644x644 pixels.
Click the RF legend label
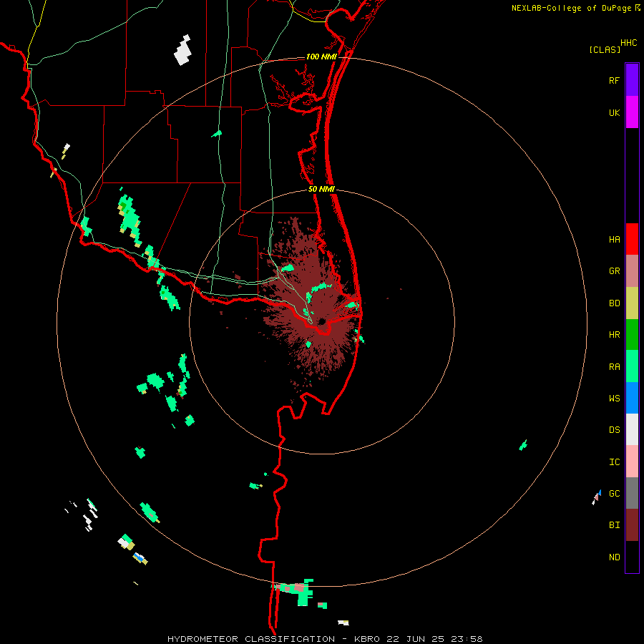tap(614, 81)
